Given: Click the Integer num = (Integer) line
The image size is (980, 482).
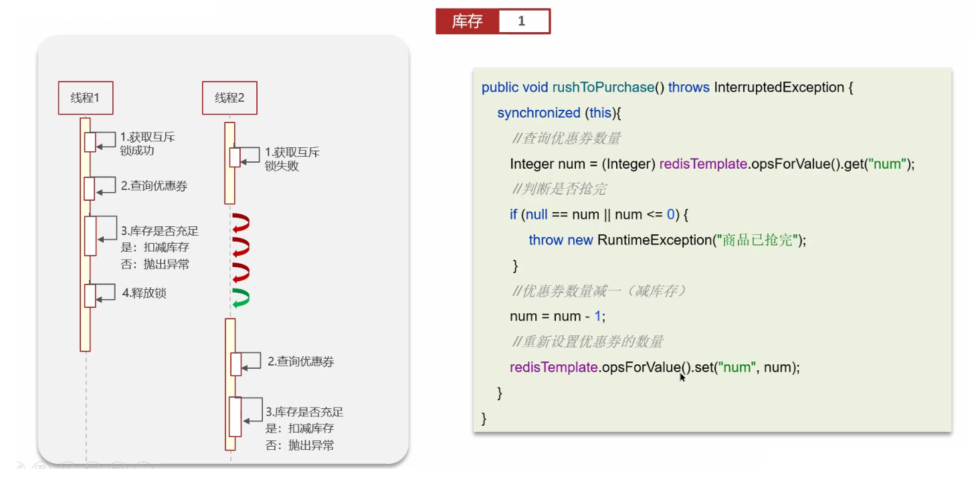Looking at the screenshot, I should coord(712,164).
